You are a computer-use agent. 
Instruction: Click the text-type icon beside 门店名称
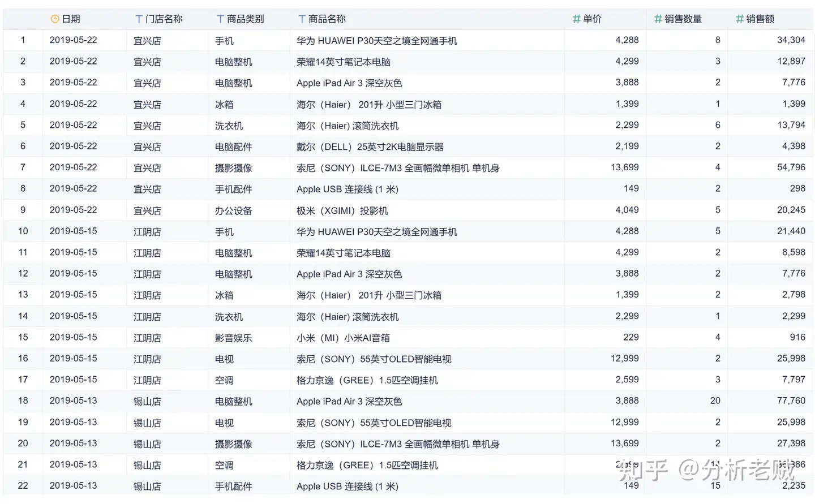tap(139, 19)
